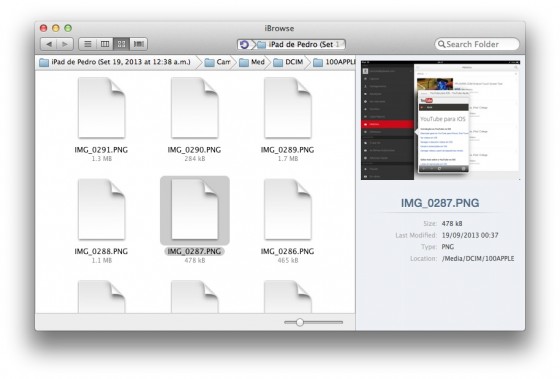
Task: Focus the Search Folder field
Action: [477, 44]
